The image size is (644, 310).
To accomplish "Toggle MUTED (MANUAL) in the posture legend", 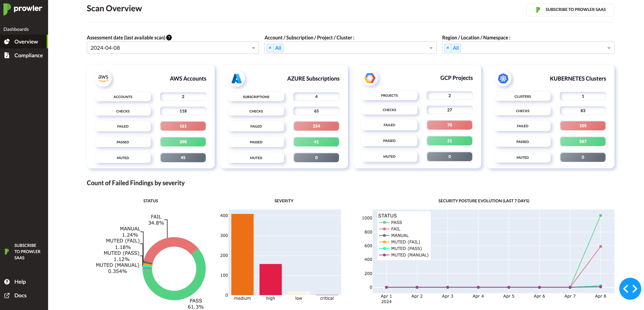I will tap(410, 255).
